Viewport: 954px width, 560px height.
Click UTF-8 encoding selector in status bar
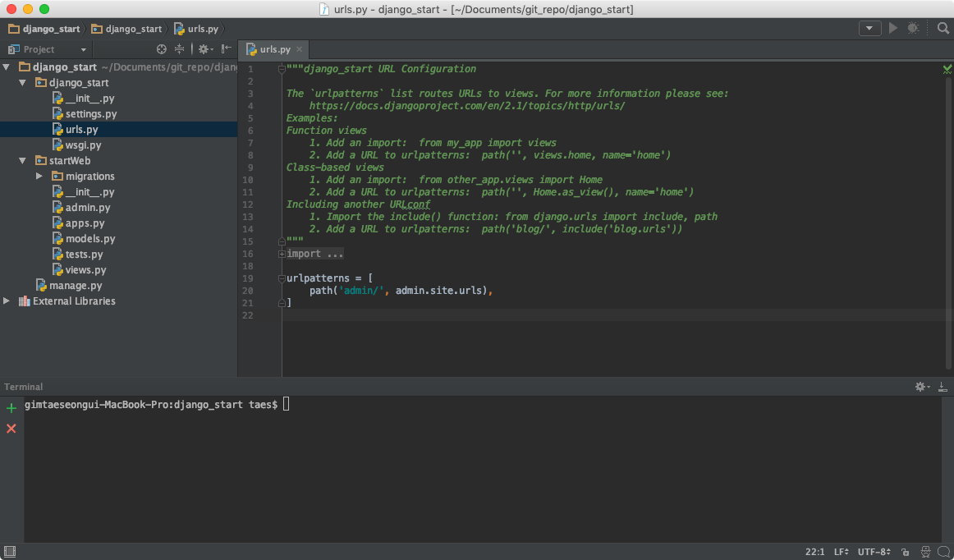tap(874, 552)
